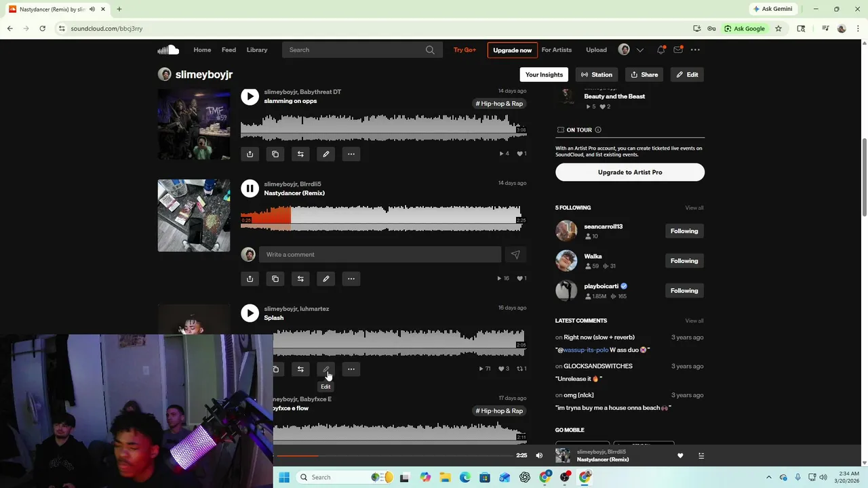
Task: Click the pencil Edit icon on Splash
Action: (x=325, y=369)
